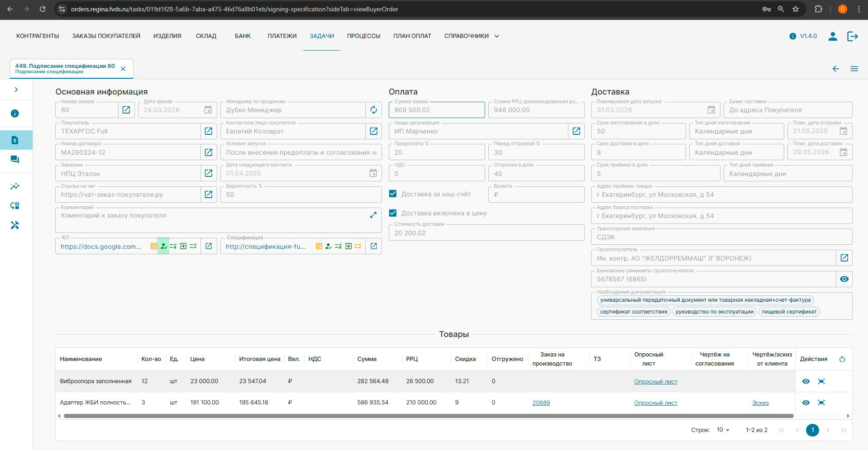Open the Заказы покупателей section
Image resolution: width=868 pixels, height=451 pixels.
(x=106, y=36)
